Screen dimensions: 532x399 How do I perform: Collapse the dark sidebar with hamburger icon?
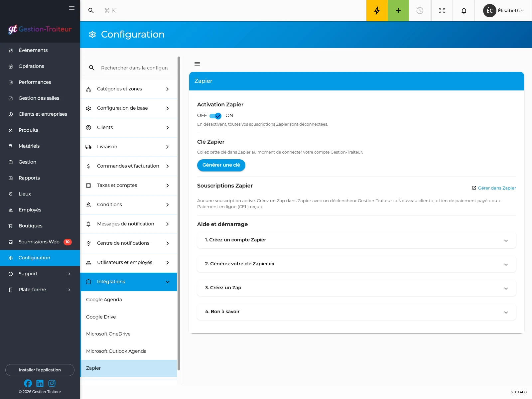(72, 8)
